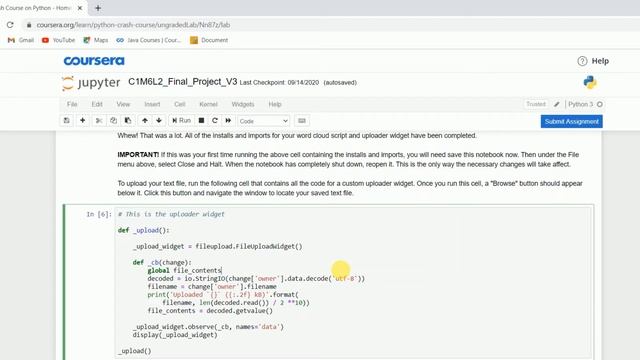The width and height of the screenshot is (640, 360).
Task: Click inside the uploader widget code cell
Action: pyautogui.click(x=353, y=282)
